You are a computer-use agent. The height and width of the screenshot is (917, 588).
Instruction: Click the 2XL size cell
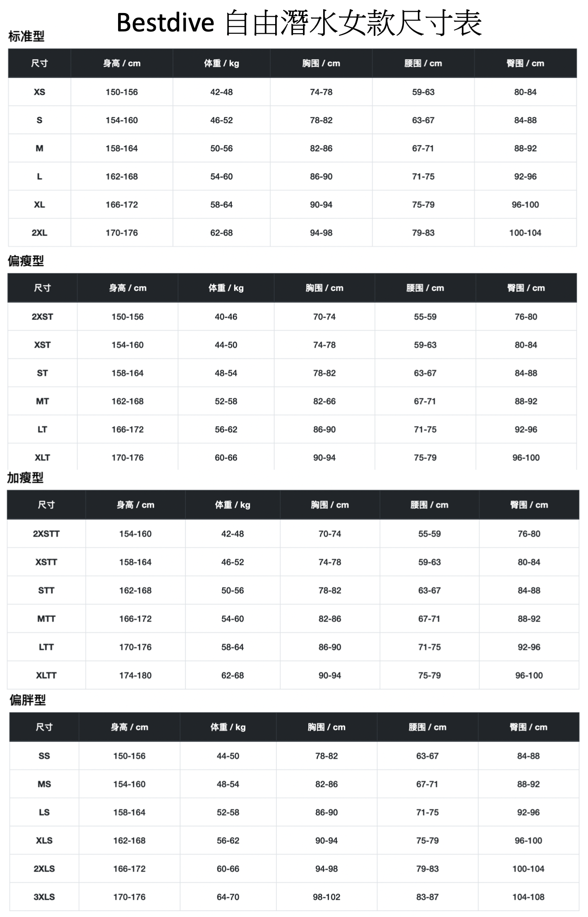pos(39,233)
